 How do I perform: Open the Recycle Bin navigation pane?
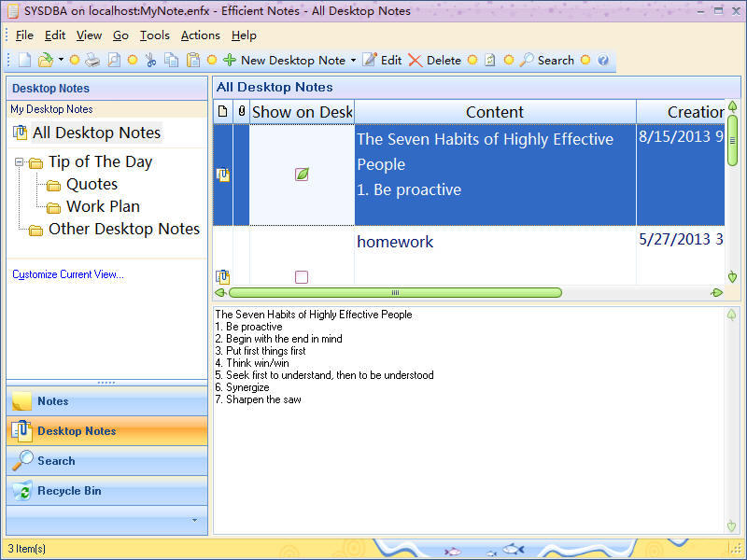tap(106, 491)
